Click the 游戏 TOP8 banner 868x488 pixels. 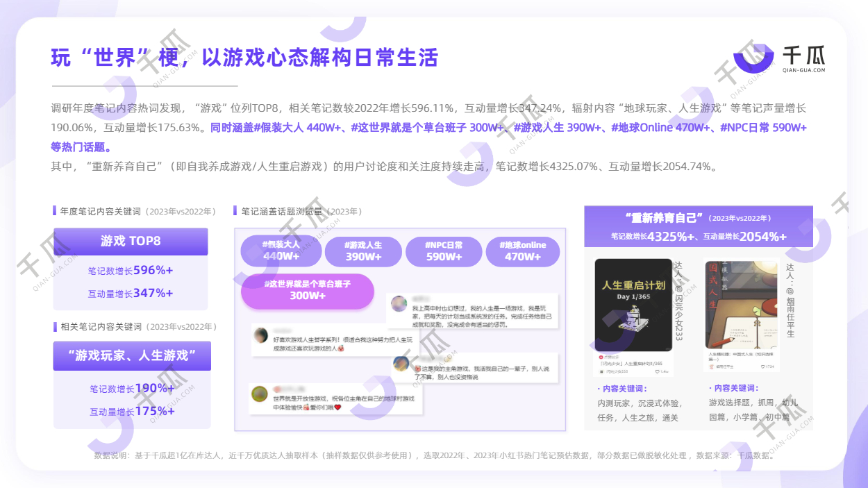point(131,242)
